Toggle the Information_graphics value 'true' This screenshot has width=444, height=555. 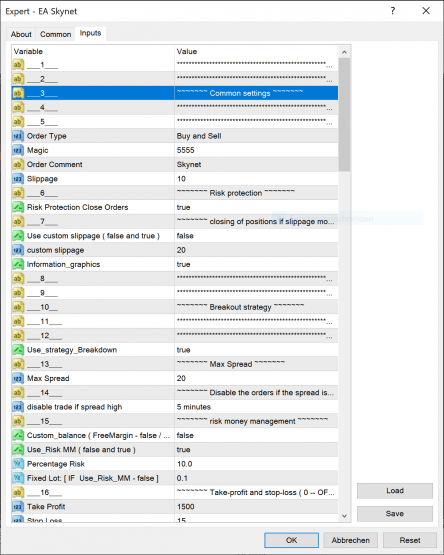(256, 264)
